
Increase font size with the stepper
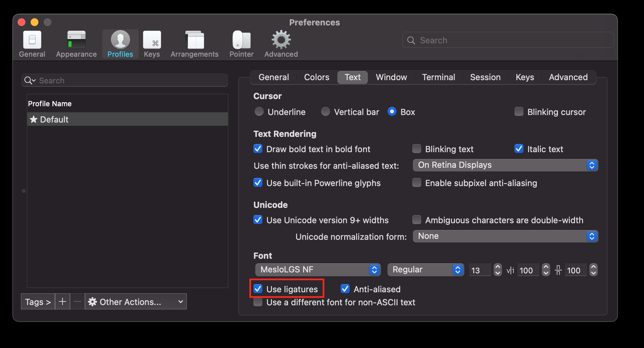497,268
